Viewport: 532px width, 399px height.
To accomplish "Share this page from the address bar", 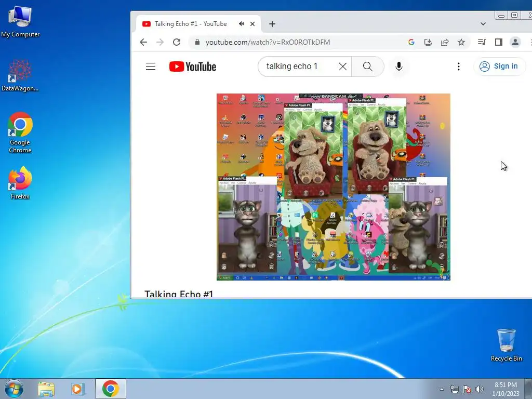I will click(445, 42).
